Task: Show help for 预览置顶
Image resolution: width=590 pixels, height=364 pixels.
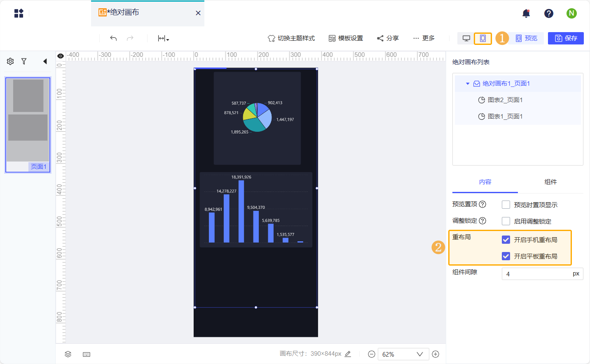Action: pyautogui.click(x=482, y=204)
